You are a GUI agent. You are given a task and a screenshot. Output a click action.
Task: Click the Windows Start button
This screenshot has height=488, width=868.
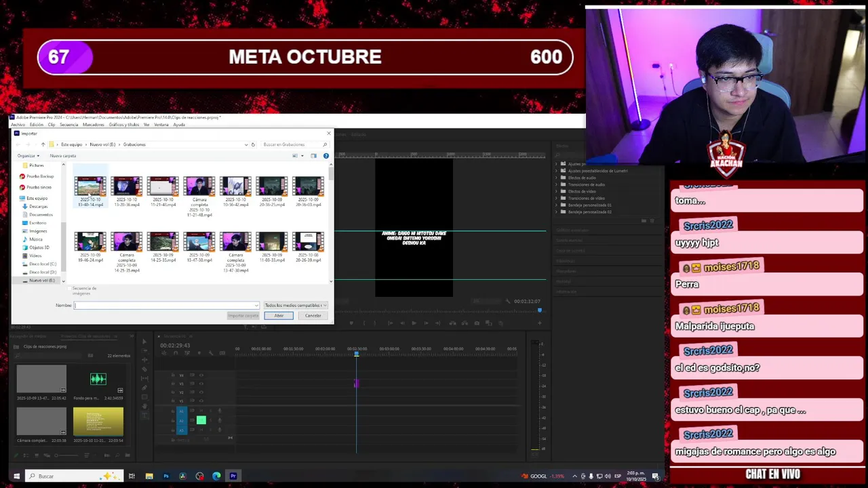(16, 476)
